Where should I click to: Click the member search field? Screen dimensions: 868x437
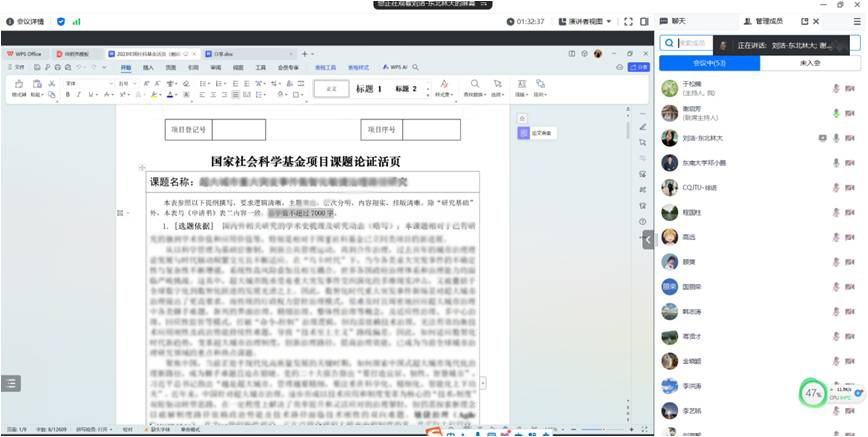700,43
